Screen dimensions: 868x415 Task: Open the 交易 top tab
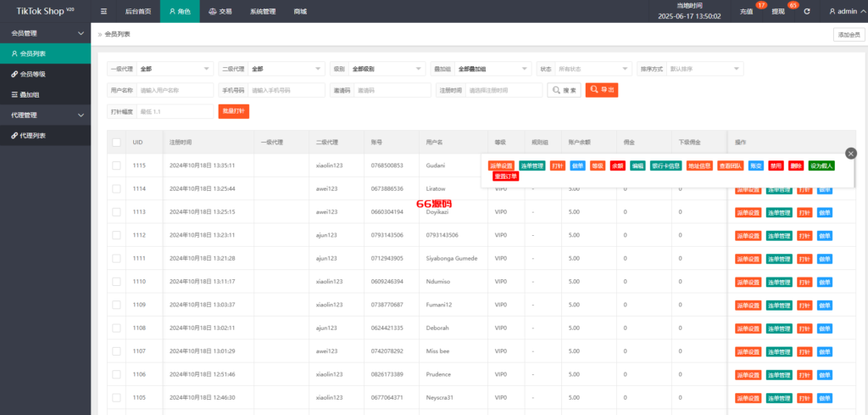click(220, 11)
